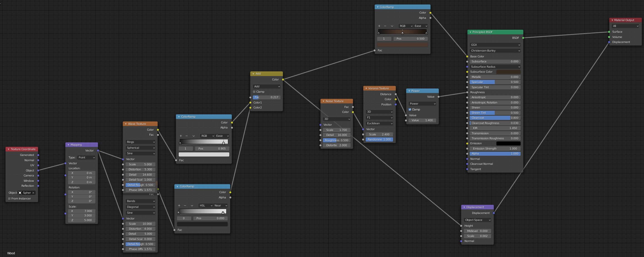Open the Mapping Type Point dropdown
Screen dimensions: 644x257
point(86,157)
